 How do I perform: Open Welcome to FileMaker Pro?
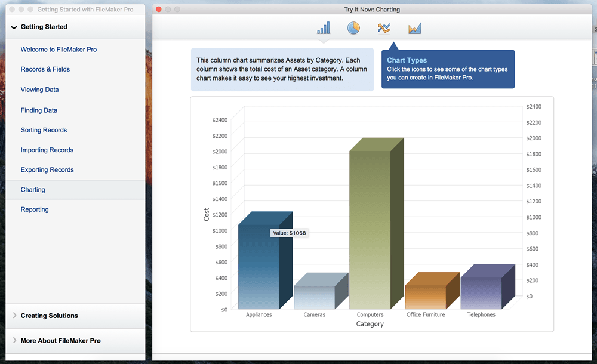[x=59, y=50]
